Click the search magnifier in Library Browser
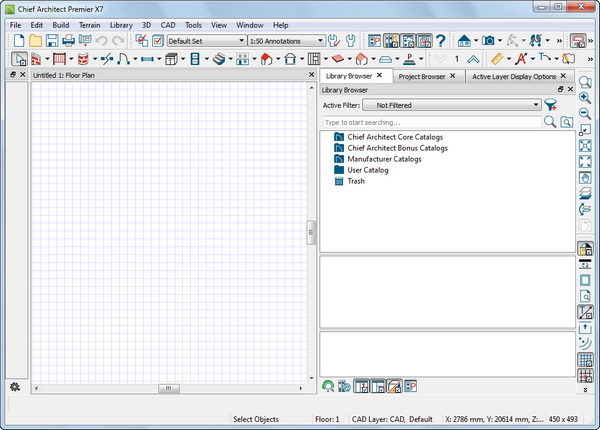This screenshot has width=600, height=430. 549,122
